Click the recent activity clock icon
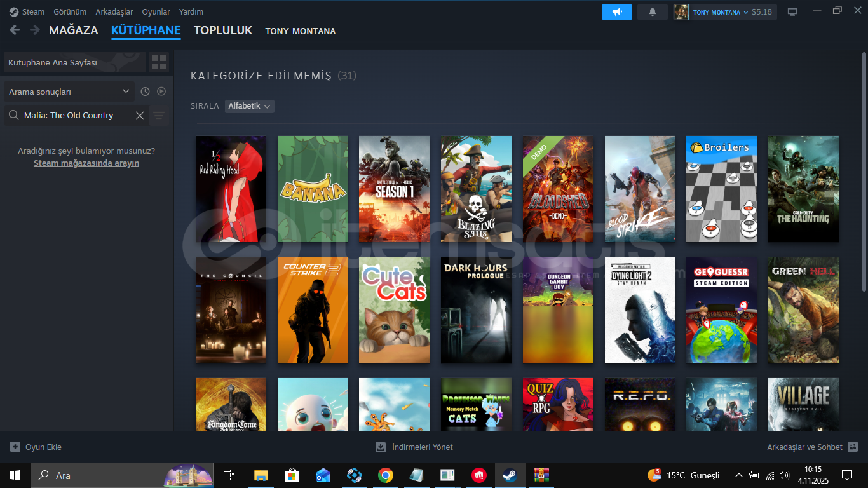 click(145, 91)
